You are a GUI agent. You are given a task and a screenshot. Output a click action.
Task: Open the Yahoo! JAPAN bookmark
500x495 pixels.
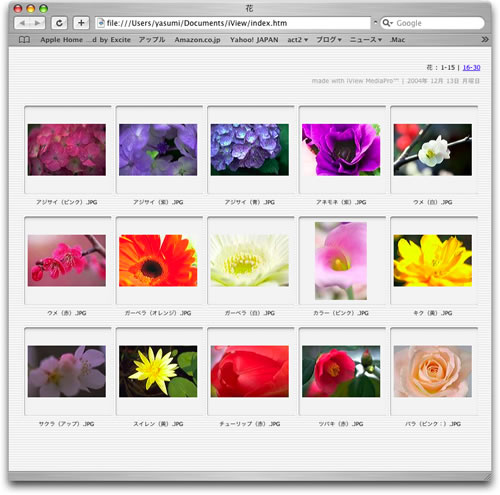[254, 40]
